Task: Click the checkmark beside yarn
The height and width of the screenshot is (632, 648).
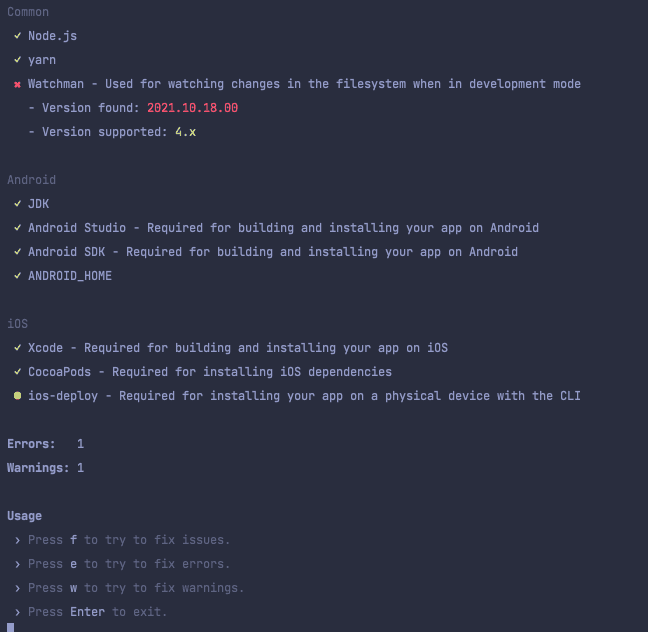Action: (18, 60)
